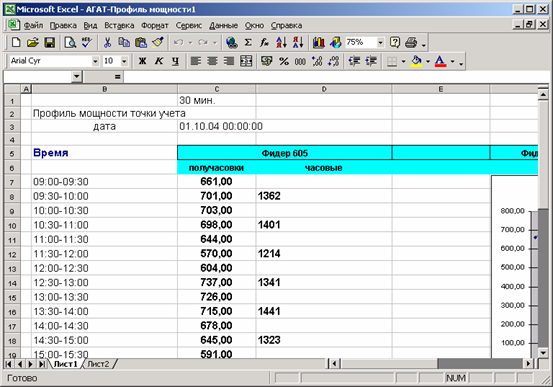Click the vertical scrollbar down arrow
The height and width of the screenshot is (387, 553).
pyautogui.click(x=543, y=352)
